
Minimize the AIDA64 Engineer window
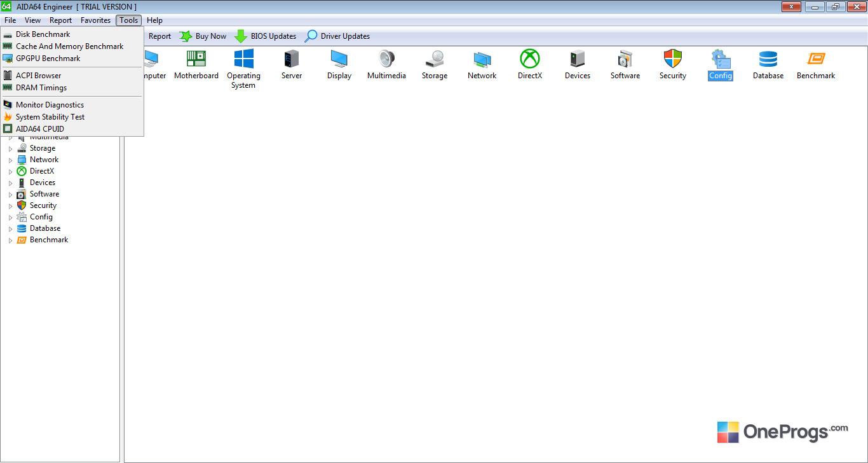[x=815, y=6]
